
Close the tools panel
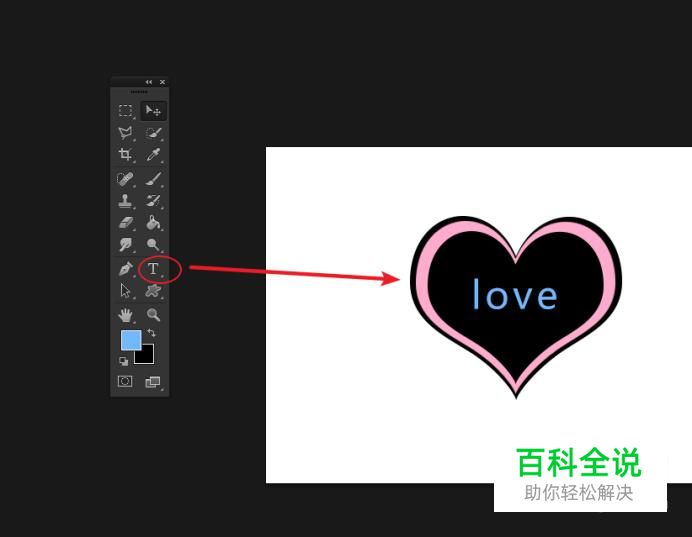162,82
